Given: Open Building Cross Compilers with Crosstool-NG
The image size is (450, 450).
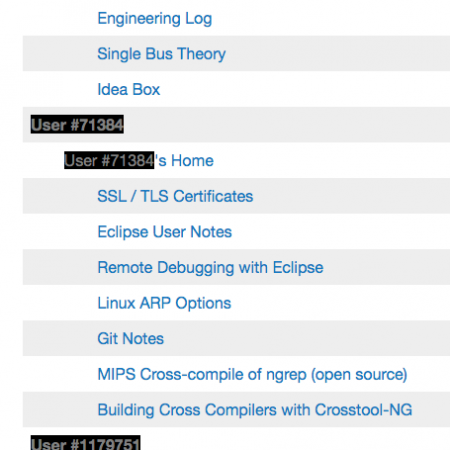Looking at the screenshot, I should 255,410.
